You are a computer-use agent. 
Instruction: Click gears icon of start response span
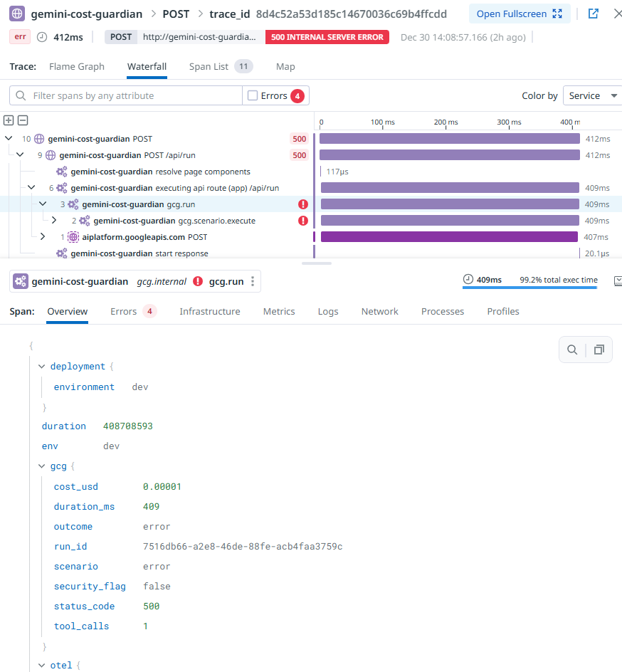(62, 253)
